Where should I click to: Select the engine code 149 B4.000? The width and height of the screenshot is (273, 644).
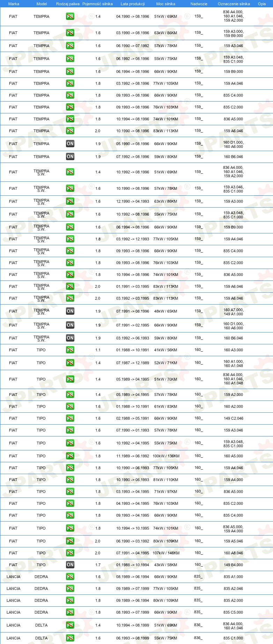(234, 565)
